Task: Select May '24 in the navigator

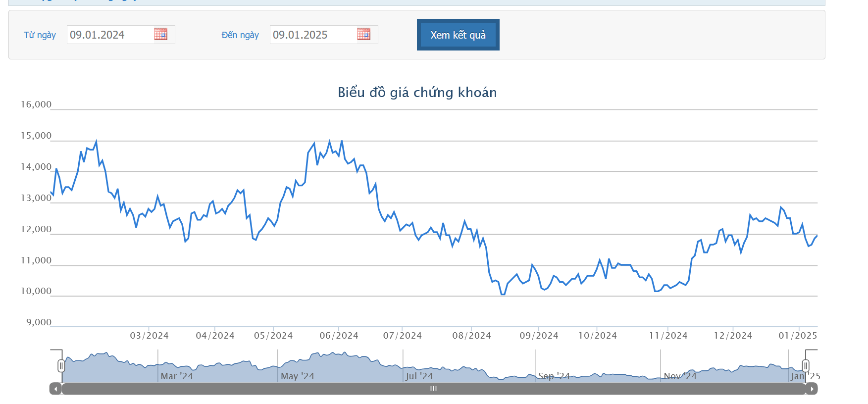Action: coord(297,376)
